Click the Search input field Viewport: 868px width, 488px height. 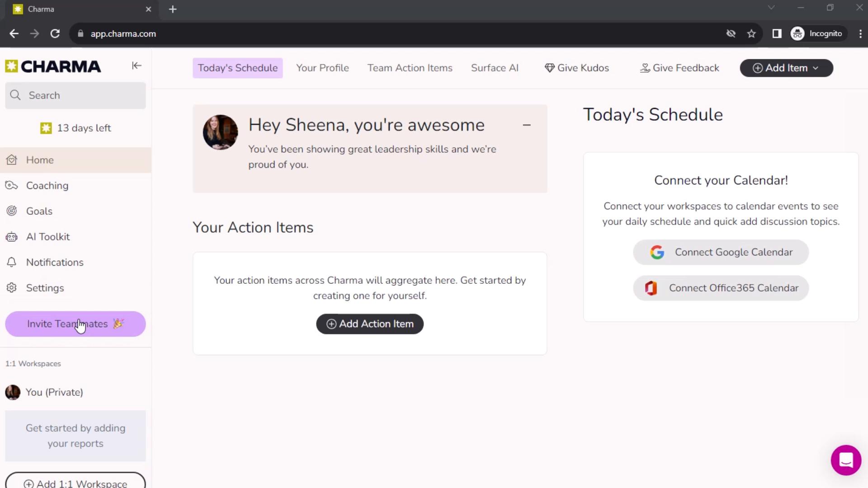click(75, 95)
